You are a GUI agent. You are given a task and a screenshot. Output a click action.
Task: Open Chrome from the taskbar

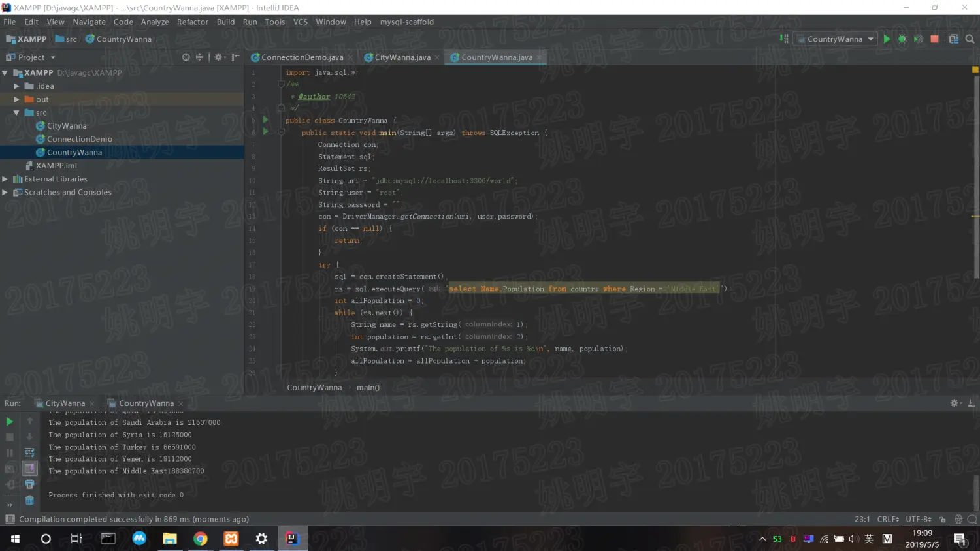pyautogui.click(x=201, y=539)
